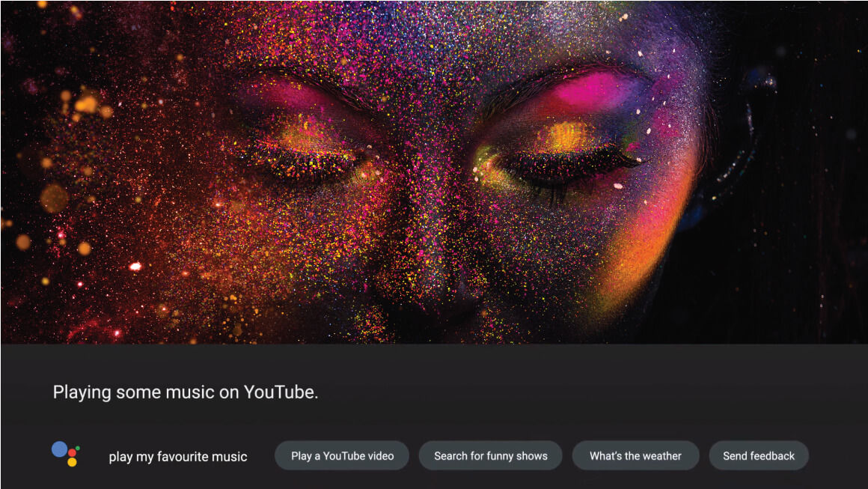This screenshot has height=489, width=868.
Task: Click the yellow dot in Assistant logo
Action: [x=72, y=462]
